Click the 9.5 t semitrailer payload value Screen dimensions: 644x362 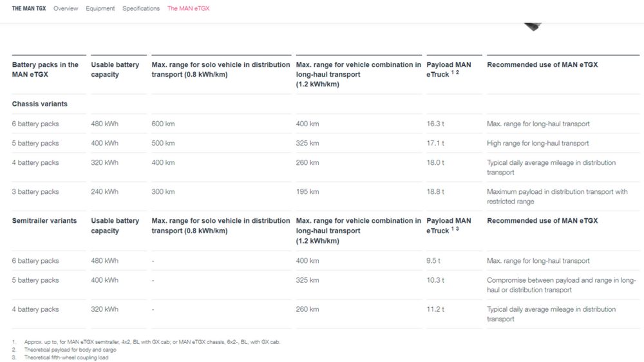point(433,261)
